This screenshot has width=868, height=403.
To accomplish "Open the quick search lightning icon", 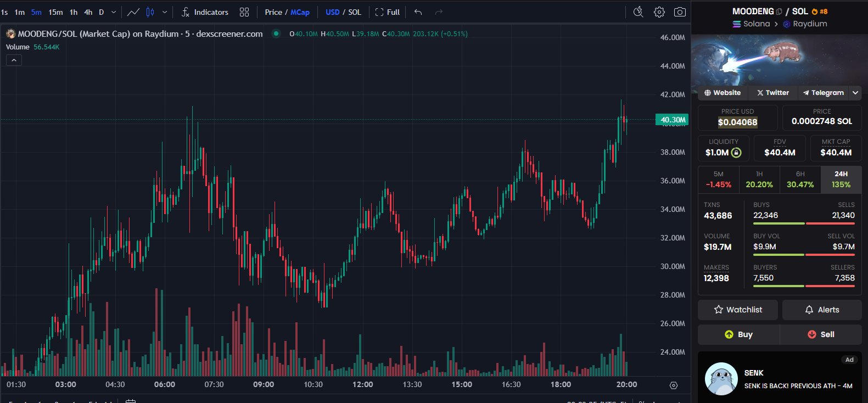I will tap(638, 12).
